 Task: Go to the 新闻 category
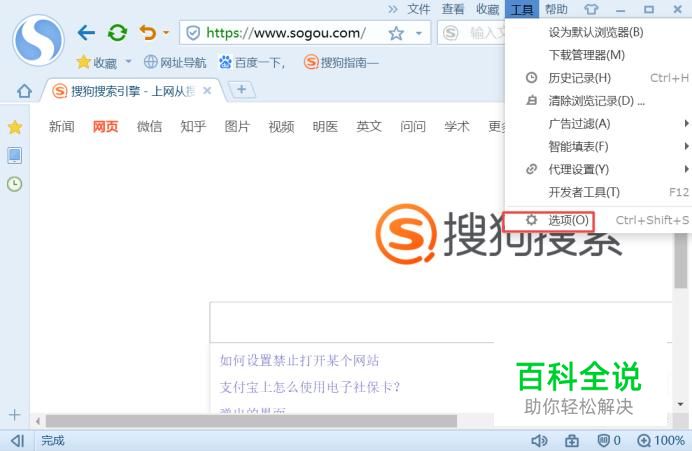pos(61,127)
